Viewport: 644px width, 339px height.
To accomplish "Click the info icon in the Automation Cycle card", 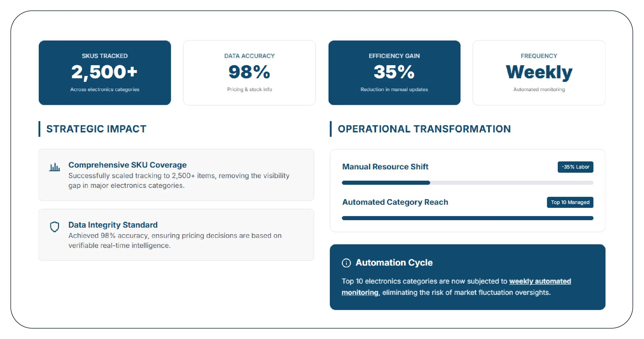I will pyautogui.click(x=346, y=263).
